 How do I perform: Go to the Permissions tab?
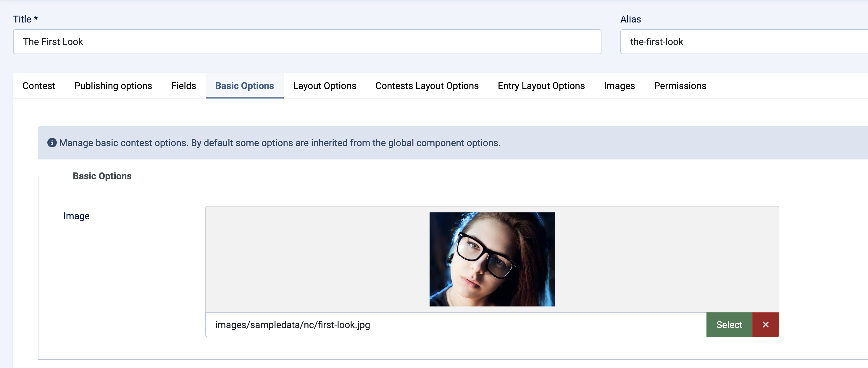point(680,86)
